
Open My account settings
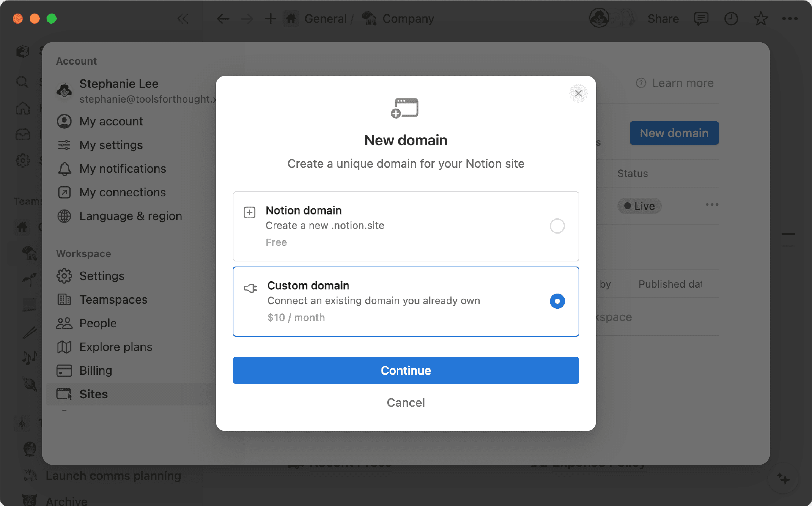(111, 121)
